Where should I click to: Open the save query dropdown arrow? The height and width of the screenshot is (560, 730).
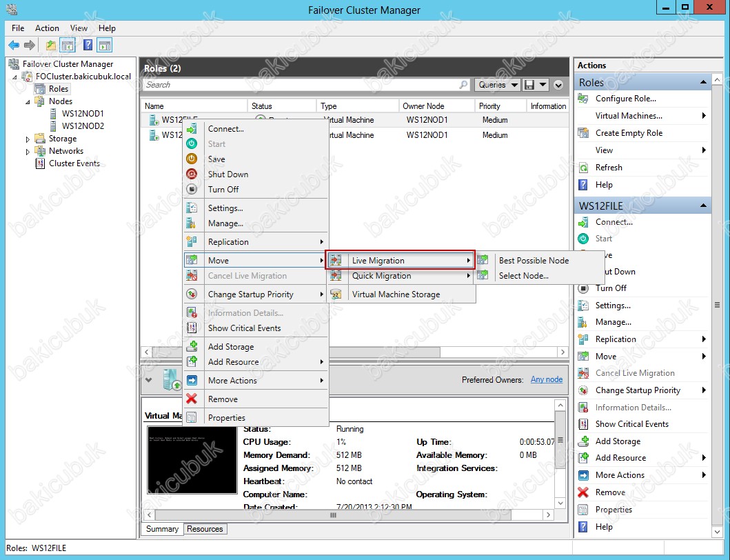(543, 85)
